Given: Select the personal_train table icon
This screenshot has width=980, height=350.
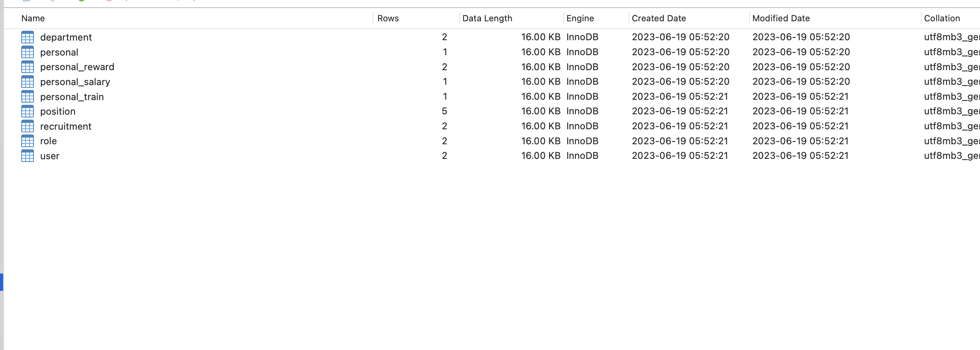Looking at the screenshot, I should tap(28, 97).
